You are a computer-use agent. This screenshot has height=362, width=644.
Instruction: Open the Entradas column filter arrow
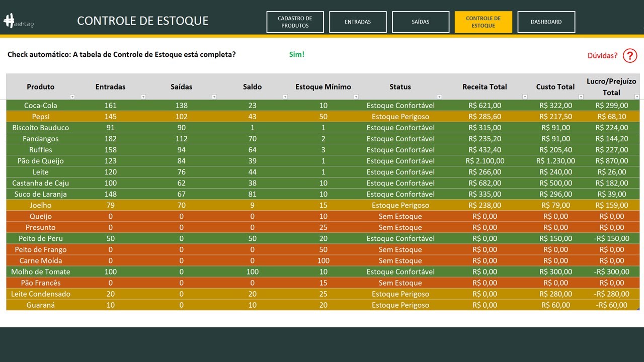tap(143, 97)
